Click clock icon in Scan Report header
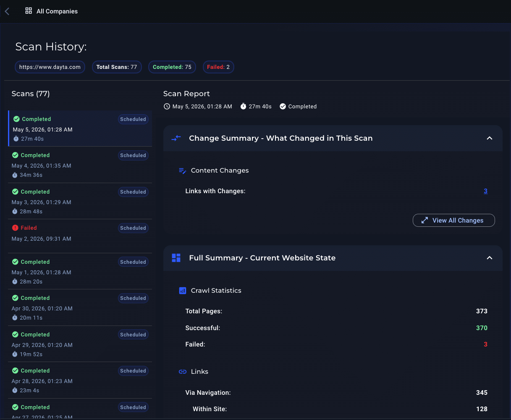Viewport: 511px width, 420px height. coord(167,106)
